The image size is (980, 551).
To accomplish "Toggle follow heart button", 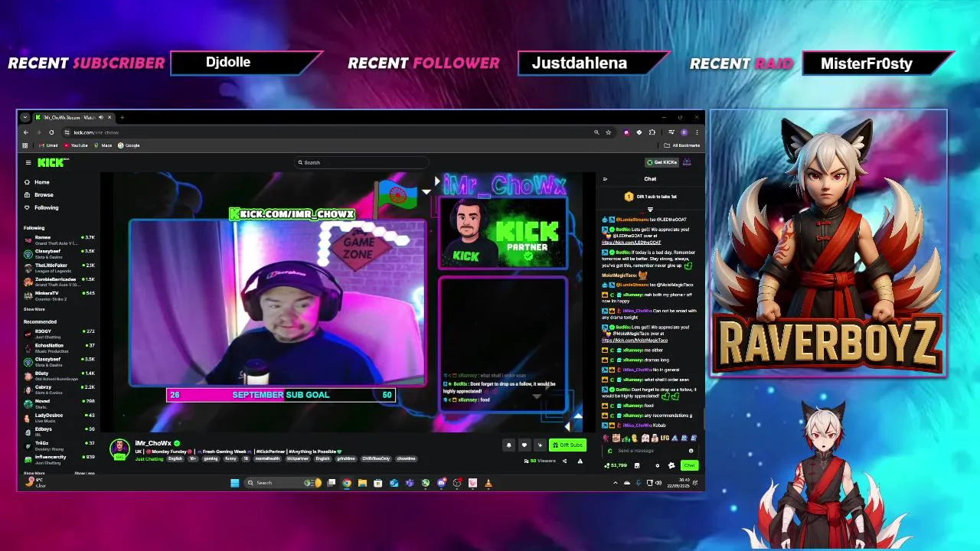I will [524, 445].
